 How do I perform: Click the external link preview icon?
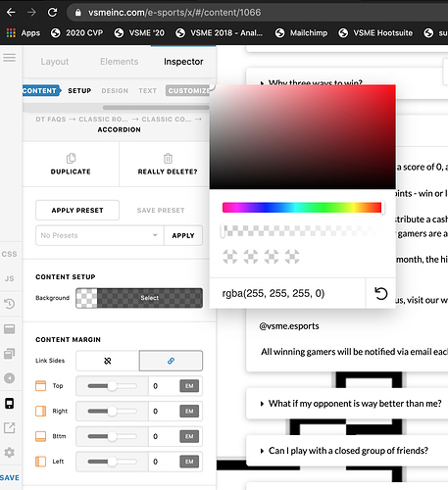pyautogui.click(x=9, y=427)
